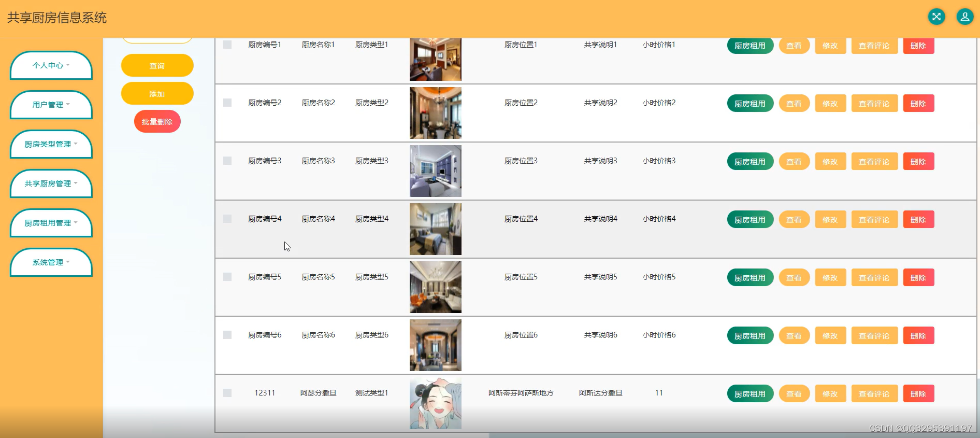Image resolution: width=980 pixels, height=438 pixels.
Task: Tick the checkbox for 厨房编号1 row
Action: 227,45
